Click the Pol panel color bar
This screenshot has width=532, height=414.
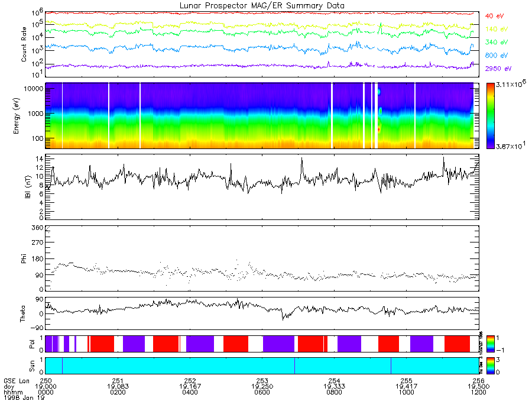coord(490,344)
